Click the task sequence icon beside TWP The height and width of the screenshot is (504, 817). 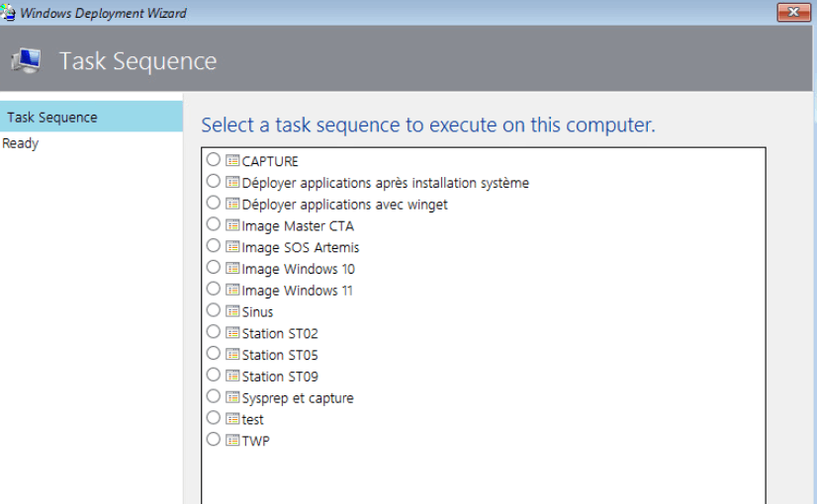232,441
